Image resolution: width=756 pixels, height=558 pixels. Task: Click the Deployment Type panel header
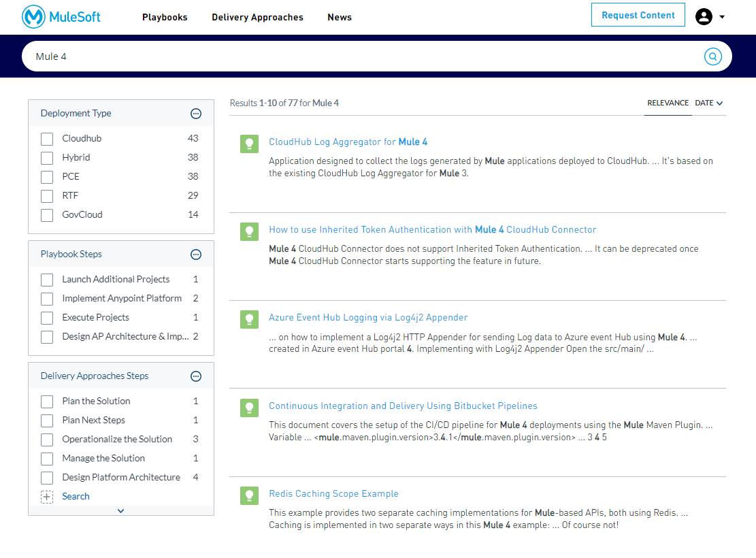click(x=121, y=114)
